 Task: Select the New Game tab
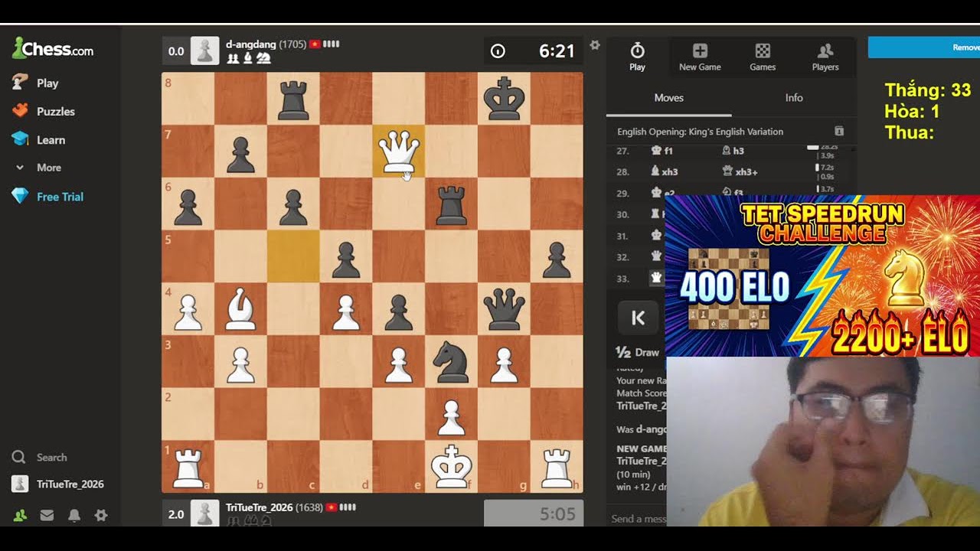[700, 57]
